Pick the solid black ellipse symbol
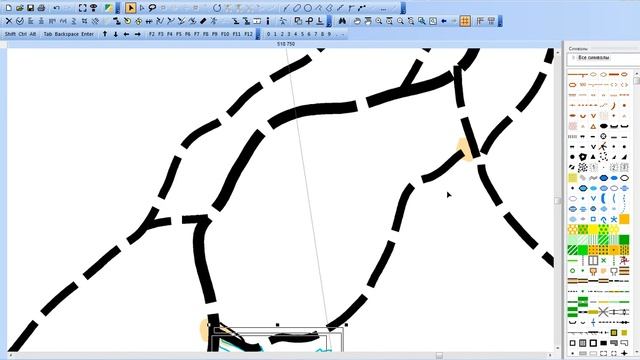640x360 pixels. coord(604,126)
